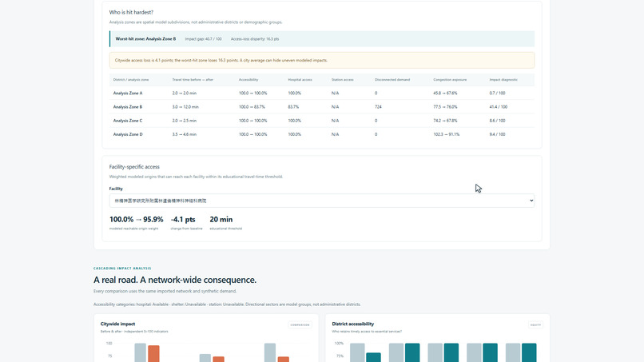The image size is (644, 362).
Task: Click the EQUITY badge on District accessibility
Action: click(x=535, y=324)
